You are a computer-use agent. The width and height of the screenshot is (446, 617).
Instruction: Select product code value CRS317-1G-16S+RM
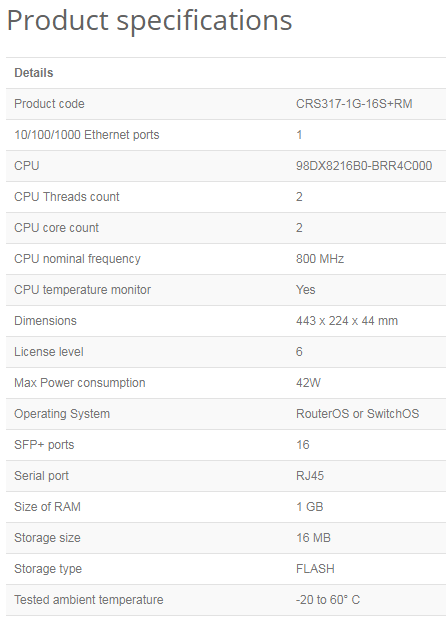[354, 104]
